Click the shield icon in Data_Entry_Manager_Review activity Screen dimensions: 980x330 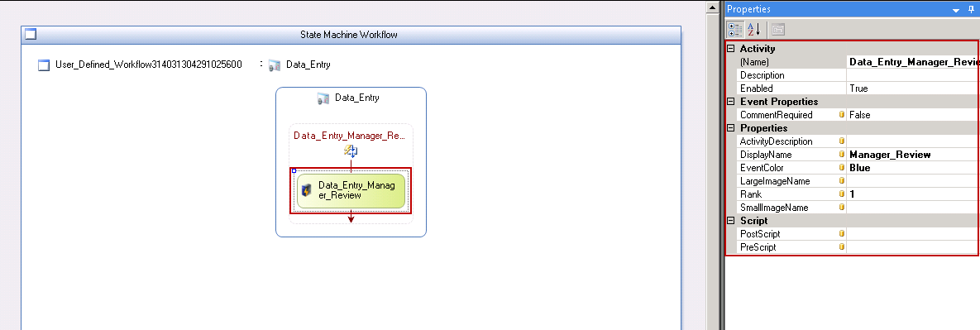point(307,190)
